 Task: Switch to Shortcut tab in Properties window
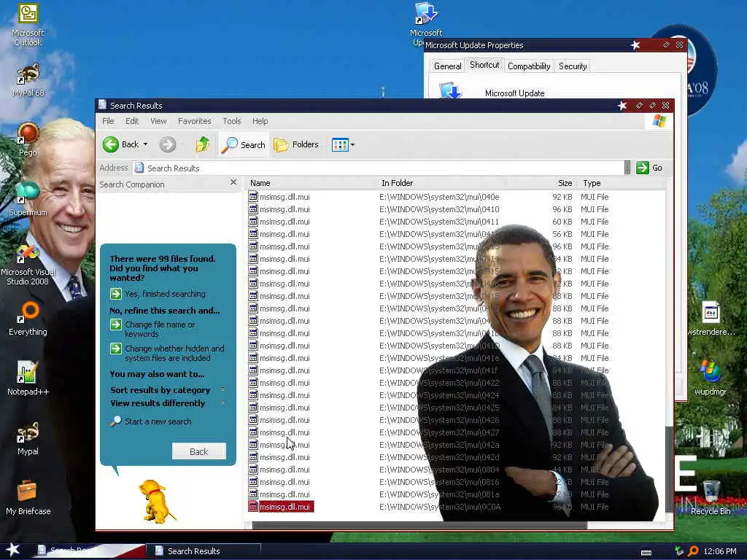click(484, 65)
